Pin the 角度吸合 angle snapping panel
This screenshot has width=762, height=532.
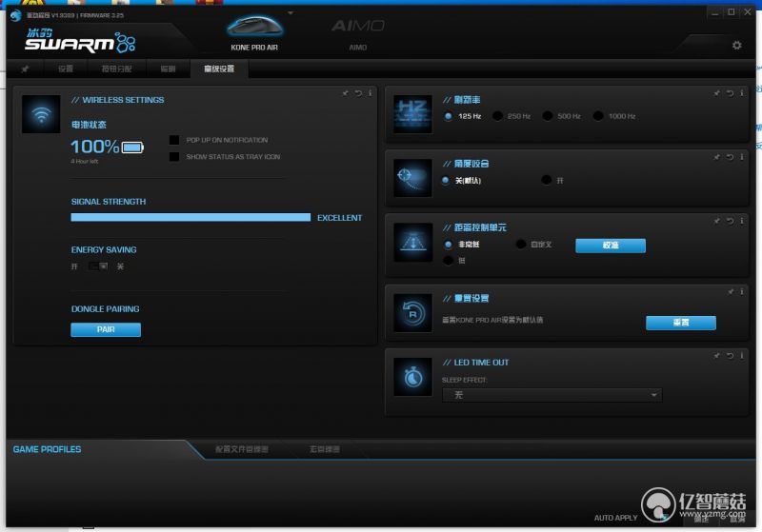(x=717, y=157)
